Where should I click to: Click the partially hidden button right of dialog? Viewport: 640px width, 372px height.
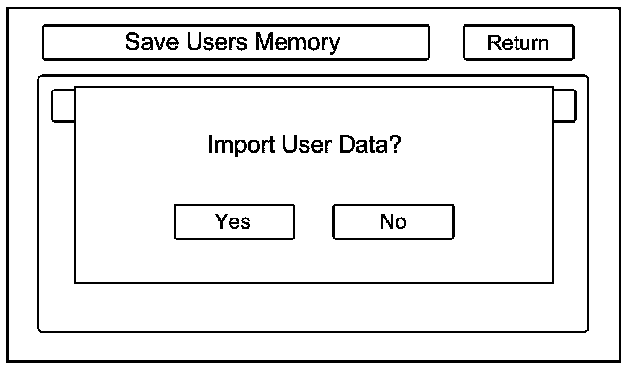565,106
